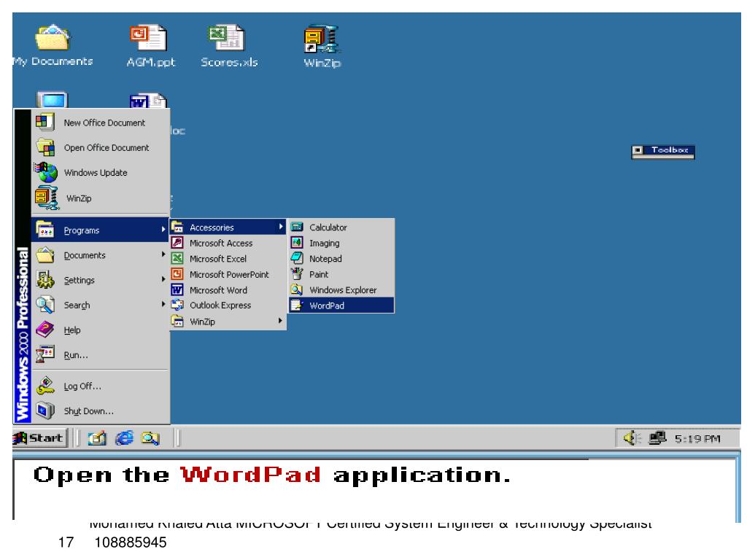747x560 pixels.
Task: Click the WordPad icon in Accessories
Action: click(x=297, y=306)
